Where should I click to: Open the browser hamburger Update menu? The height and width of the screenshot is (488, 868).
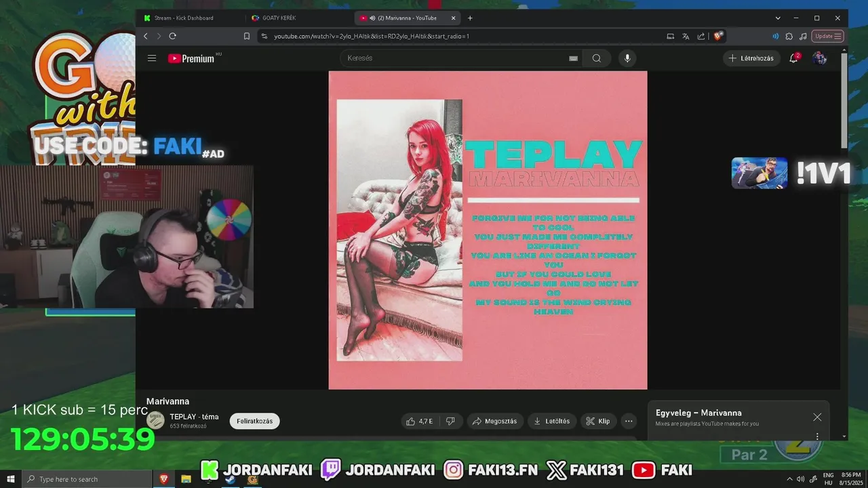pyautogui.click(x=829, y=36)
